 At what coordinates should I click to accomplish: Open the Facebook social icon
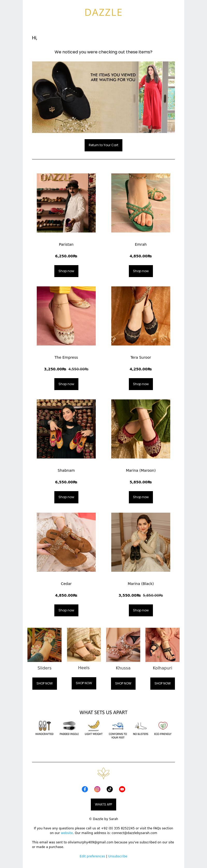coord(85,789)
